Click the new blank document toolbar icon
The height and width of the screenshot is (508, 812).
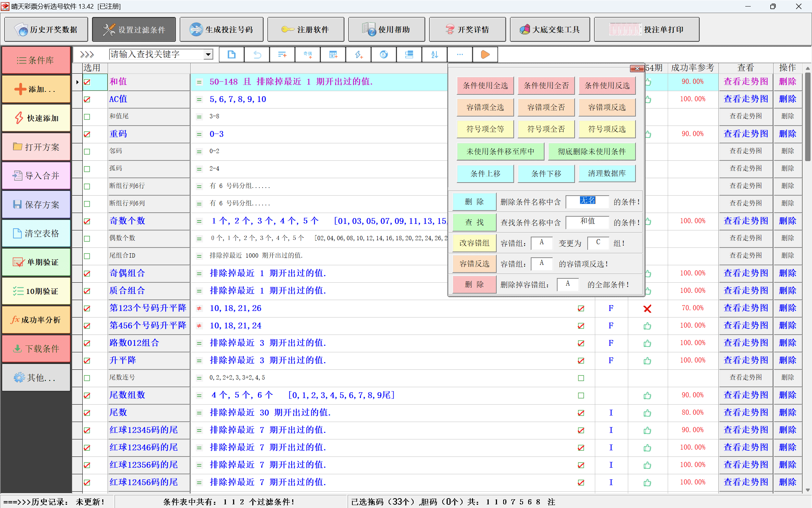[231, 55]
